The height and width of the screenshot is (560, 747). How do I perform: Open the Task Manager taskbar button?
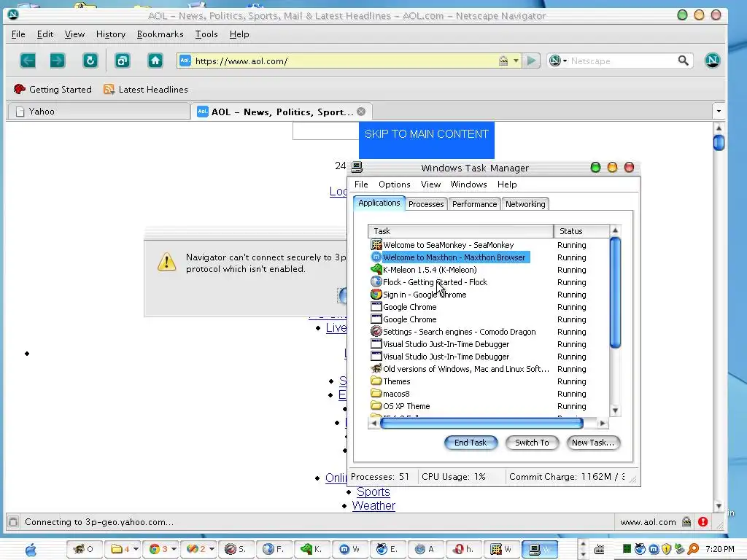pos(539,549)
